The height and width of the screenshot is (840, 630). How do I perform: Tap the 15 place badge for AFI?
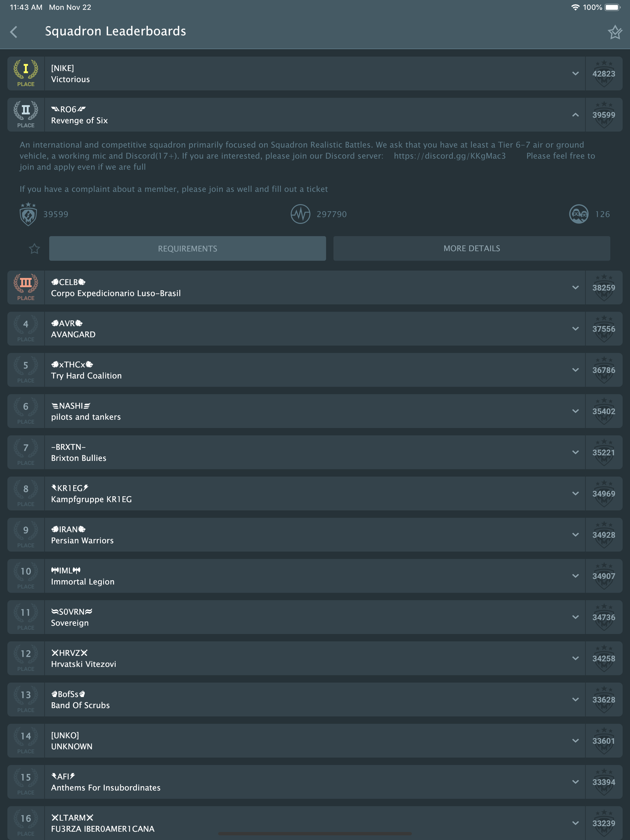click(x=26, y=782)
